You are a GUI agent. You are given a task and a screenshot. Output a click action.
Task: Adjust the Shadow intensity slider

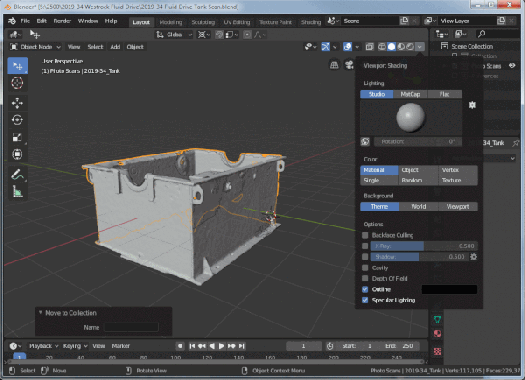tap(419, 257)
